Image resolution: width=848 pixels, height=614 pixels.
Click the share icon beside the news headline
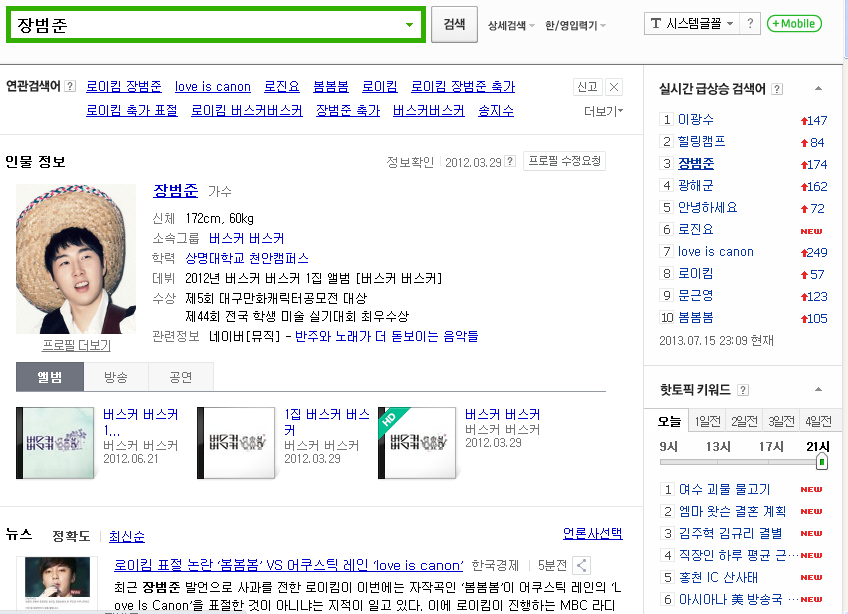581,565
